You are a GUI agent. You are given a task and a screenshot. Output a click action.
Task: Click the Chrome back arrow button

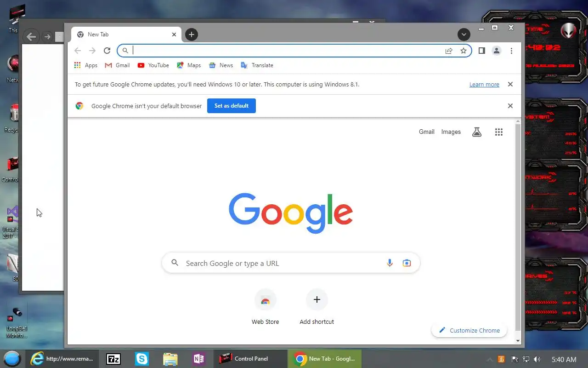pyautogui.click(x=78, y=51)
